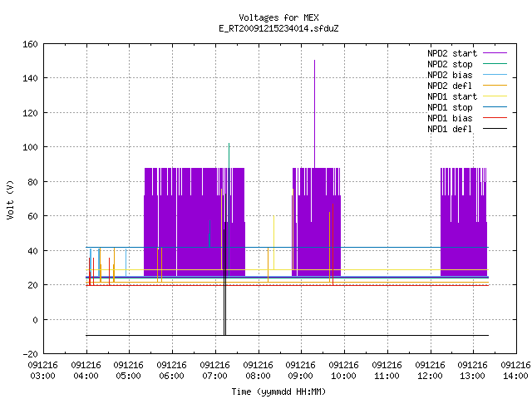Click the y-axis tick value 120
Viewport: 532px width, 399px height.
pyautogui.click(x=30, y=113)
